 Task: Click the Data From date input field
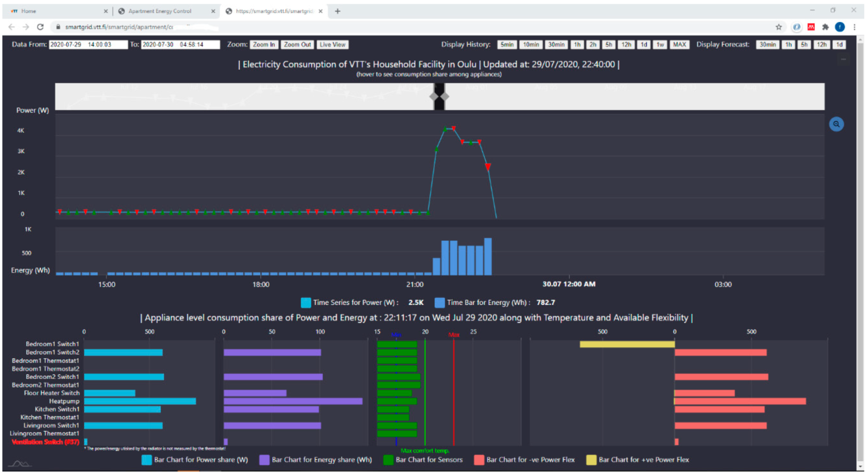pos(87,45)
